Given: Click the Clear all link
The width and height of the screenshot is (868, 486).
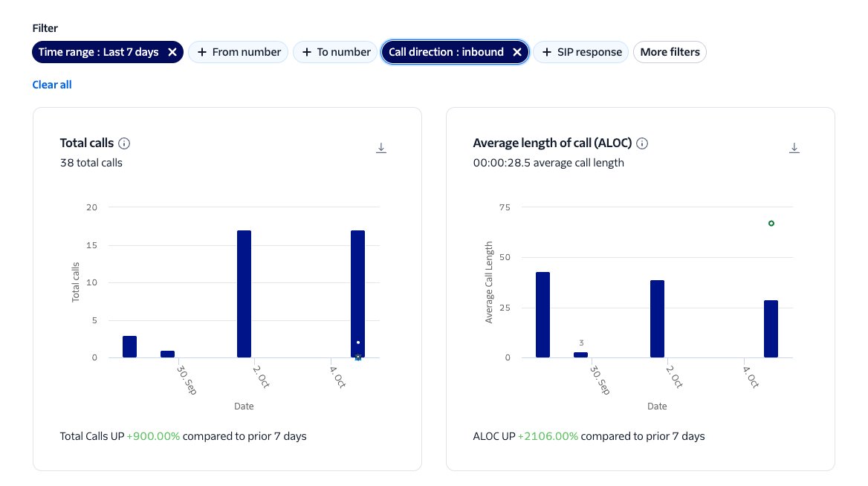Looking at the screenshot, I should [x=52, y=85].
